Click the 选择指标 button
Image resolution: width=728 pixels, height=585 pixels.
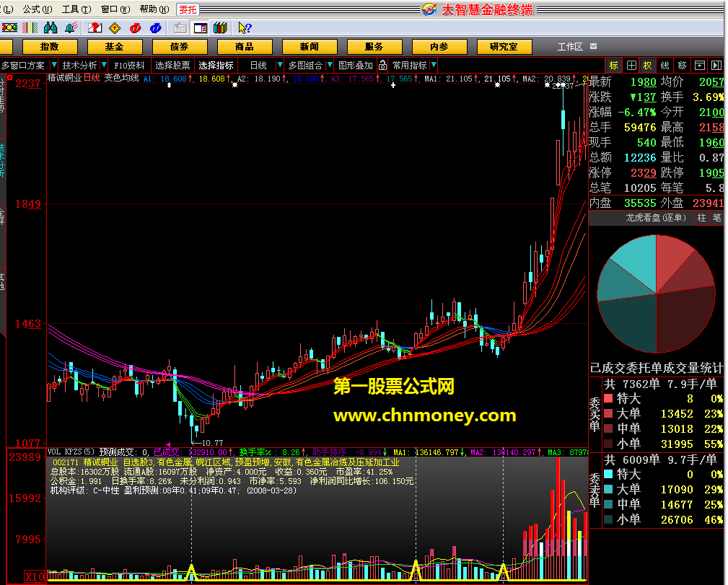coord(216,66)
